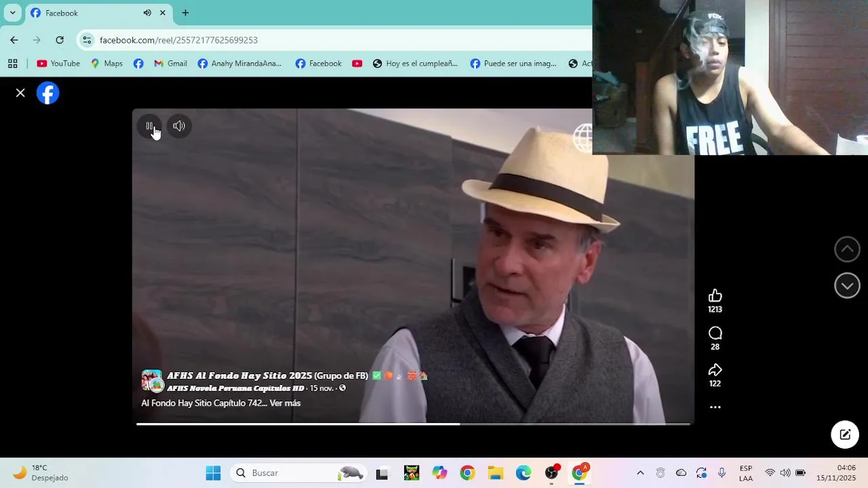This screenshot has width=868, height=488.
Task: Launch the game app taskbar icon
Action: pyautogui.click(x=411, y=473)
